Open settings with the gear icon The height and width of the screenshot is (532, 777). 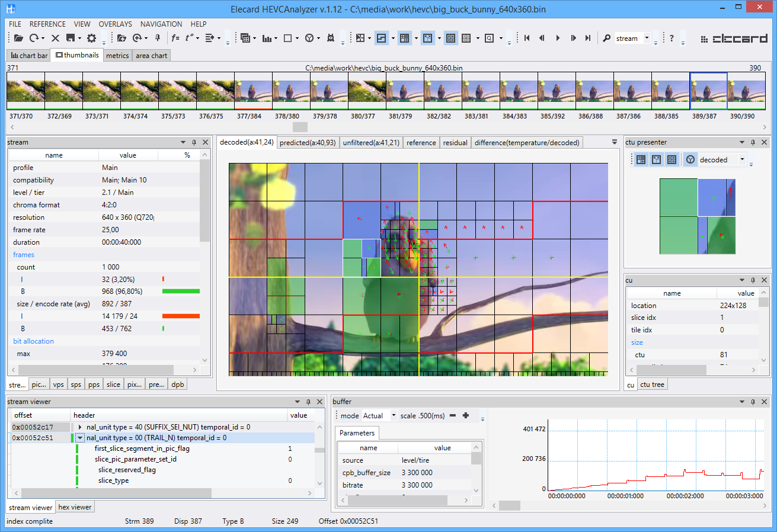[x=91, y=38]
